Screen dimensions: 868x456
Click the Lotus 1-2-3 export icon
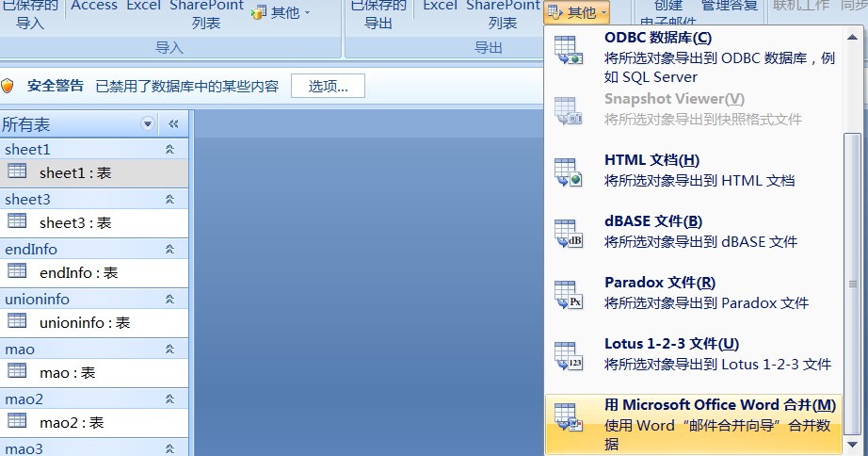pos(569,356)
